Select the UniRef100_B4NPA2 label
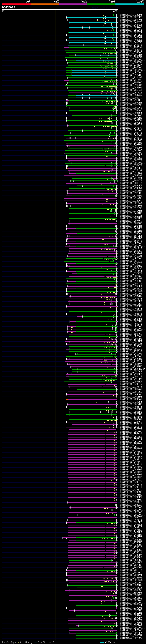The image size is (146, 644). pos(131,394)
